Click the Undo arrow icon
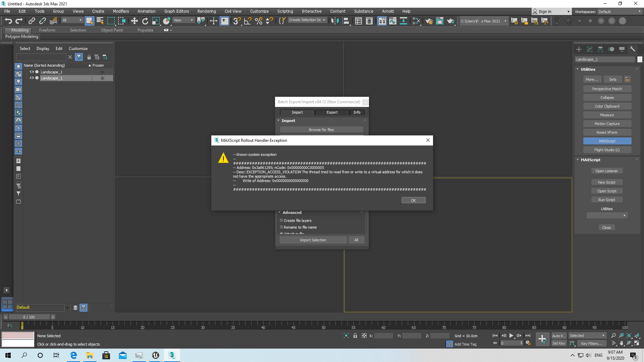The image size is (644, 362). click(x=8, y=21)
